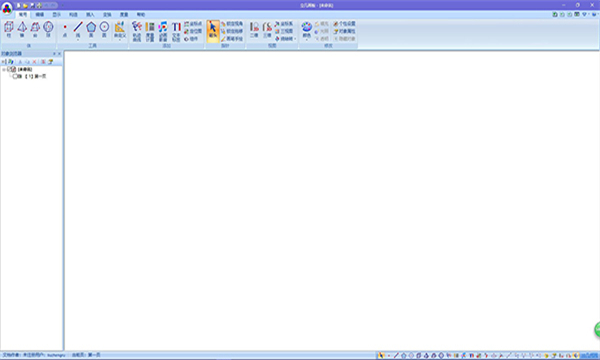Select the pentagon face (面) tool in ribbon

click(x=91, y=30)
